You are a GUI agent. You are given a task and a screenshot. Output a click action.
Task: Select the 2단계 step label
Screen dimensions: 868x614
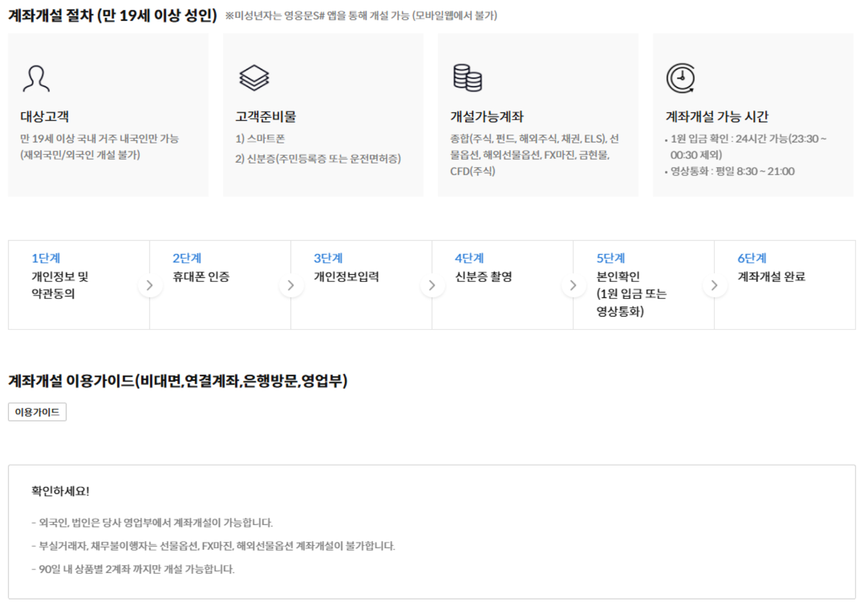(187, 258)
